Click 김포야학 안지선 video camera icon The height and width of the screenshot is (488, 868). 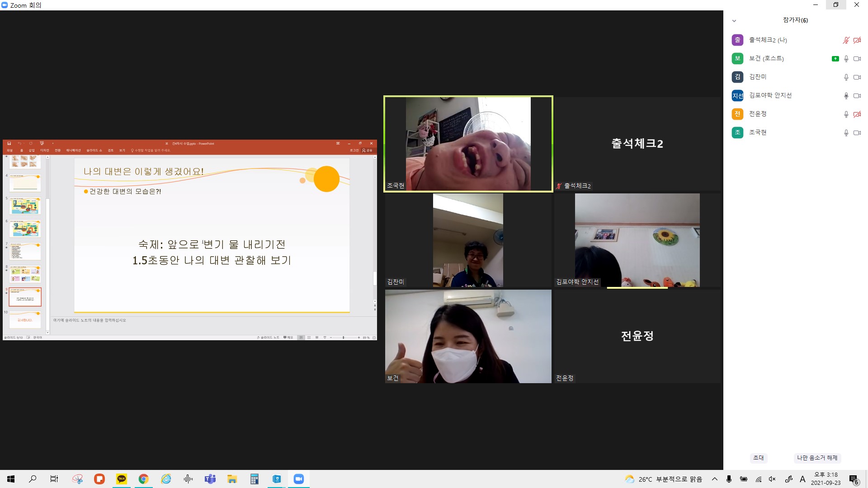[x=857, y=96]
